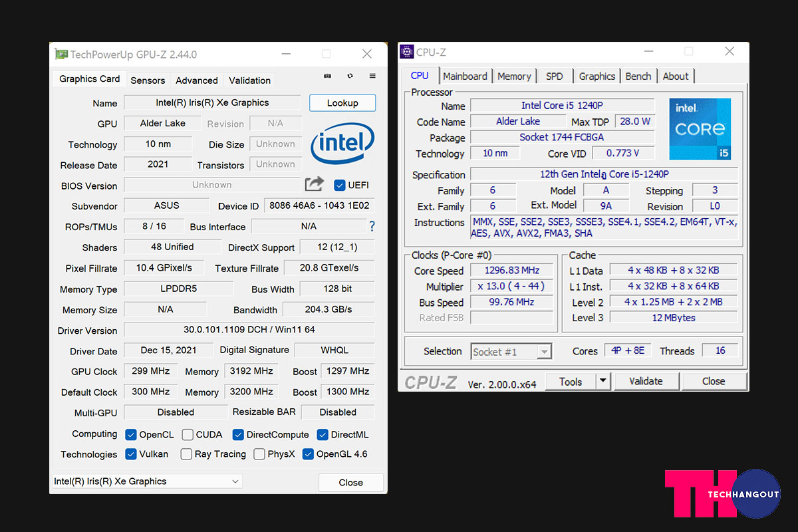This screenshot has width=798, height=532.
Task: Select the CPU tab in CPU-Z
Action: click(x=420, y=75)
